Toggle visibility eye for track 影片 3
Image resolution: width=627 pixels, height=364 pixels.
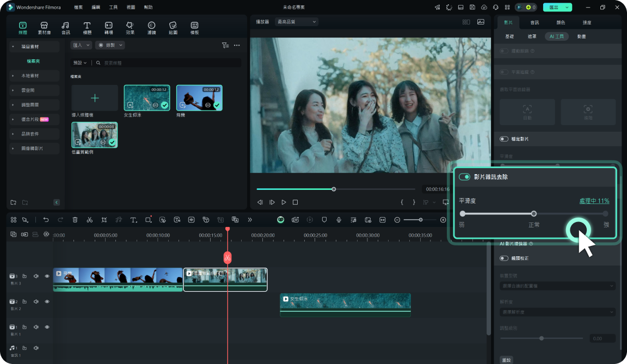(x=47, y=276)
